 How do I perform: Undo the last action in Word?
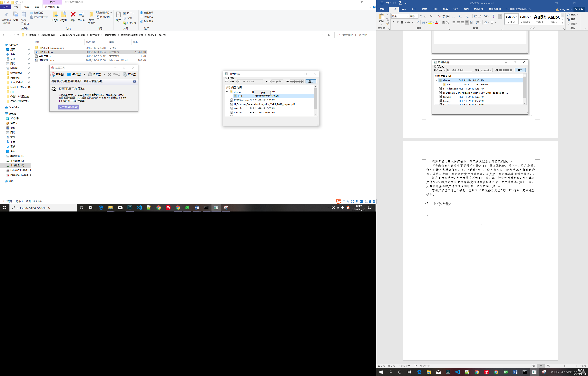(x=387, y=3)
